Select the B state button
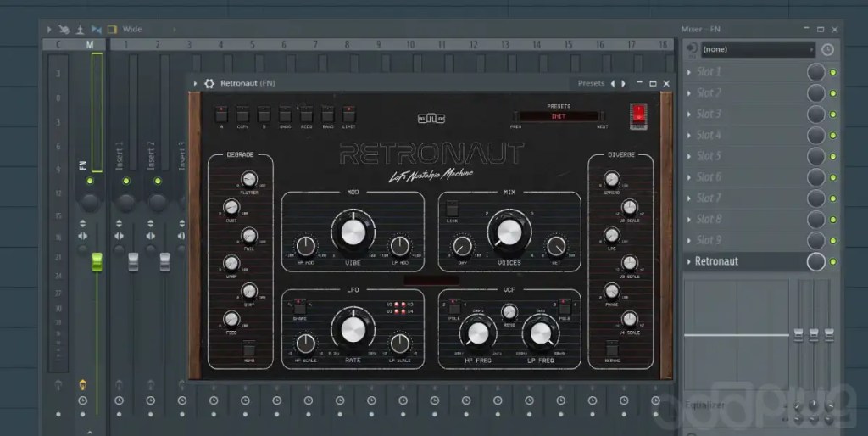 pos(264,115)
